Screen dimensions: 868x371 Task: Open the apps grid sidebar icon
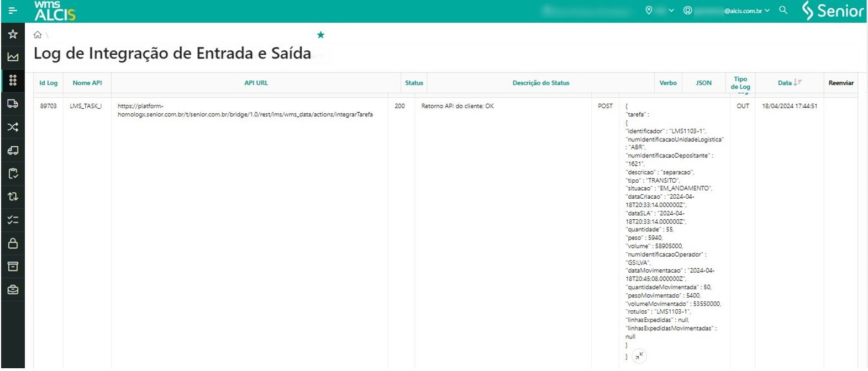click(x=13, y=81)
